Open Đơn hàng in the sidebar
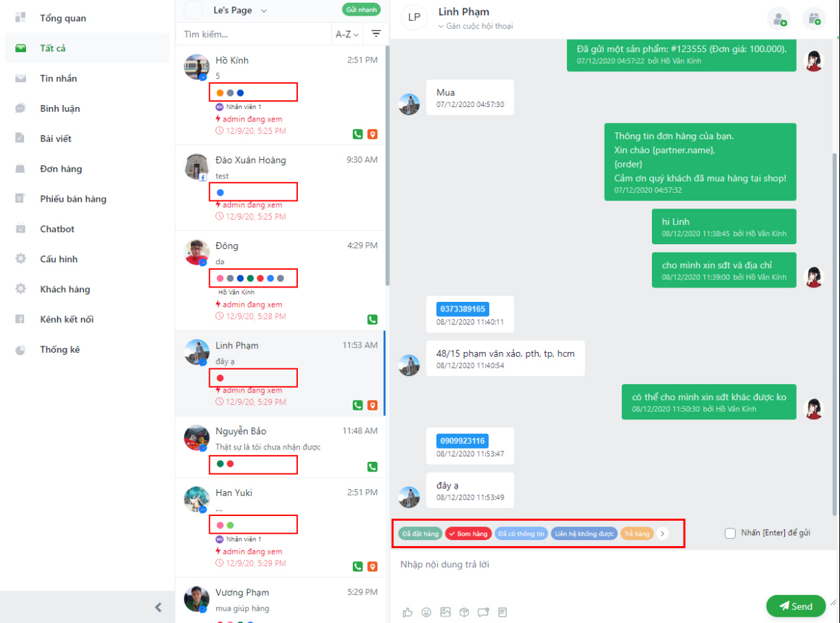 click(x=61, y=169)
